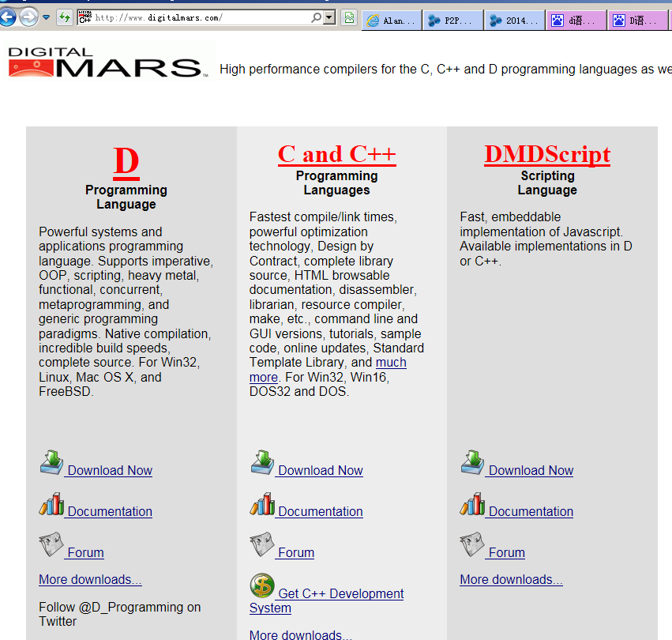Open 'Forum' link in the D column

click(x=86, y=553)
